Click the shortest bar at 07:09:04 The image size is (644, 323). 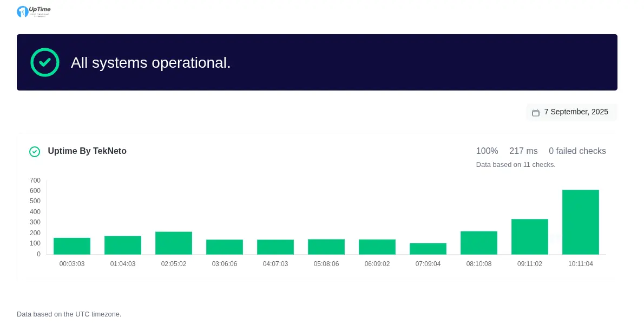(428, 249)
